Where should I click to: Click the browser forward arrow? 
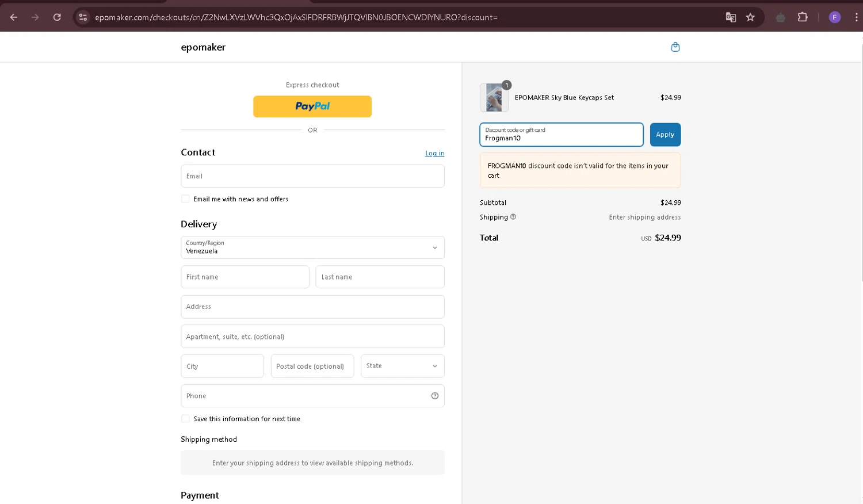35,17
